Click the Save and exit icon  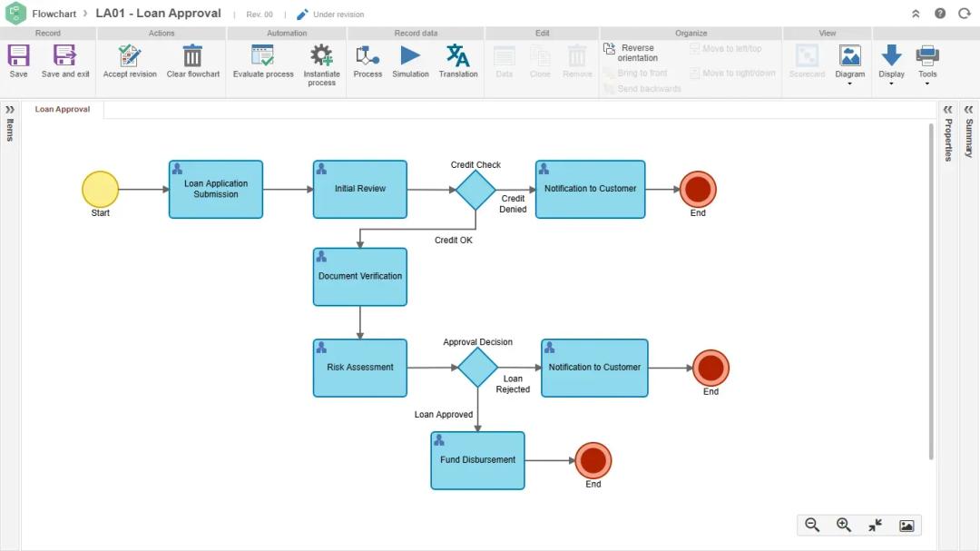click(x=65, y=57)
